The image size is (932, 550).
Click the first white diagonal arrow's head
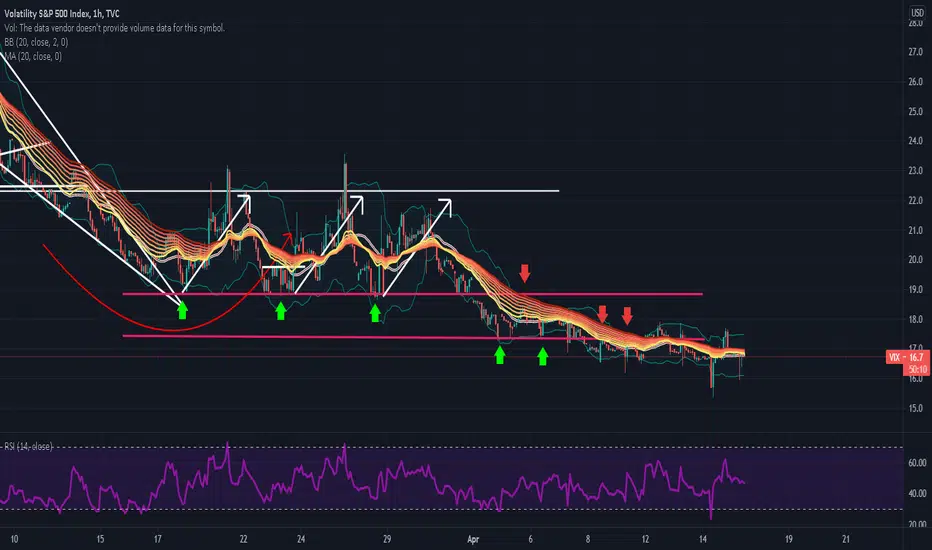(245, 201)
